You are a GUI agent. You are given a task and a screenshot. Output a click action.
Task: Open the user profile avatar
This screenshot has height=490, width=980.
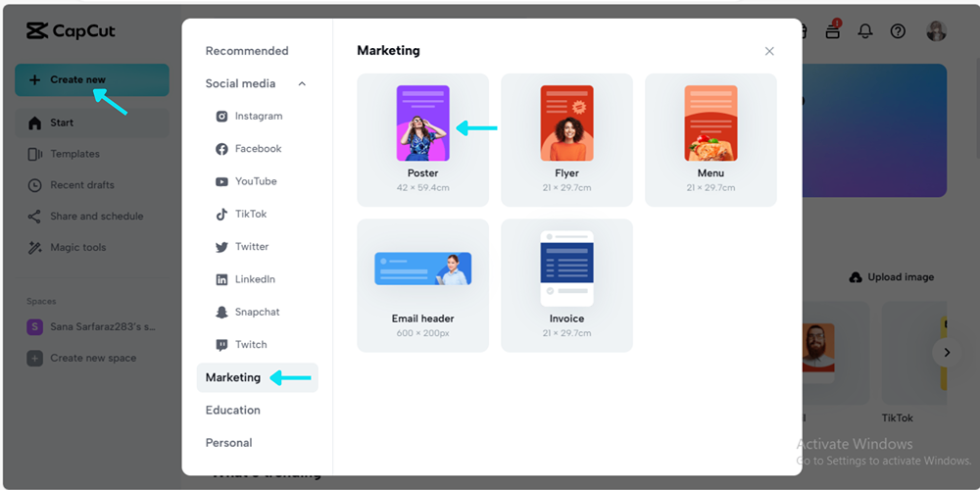click(x=936, y=31)
